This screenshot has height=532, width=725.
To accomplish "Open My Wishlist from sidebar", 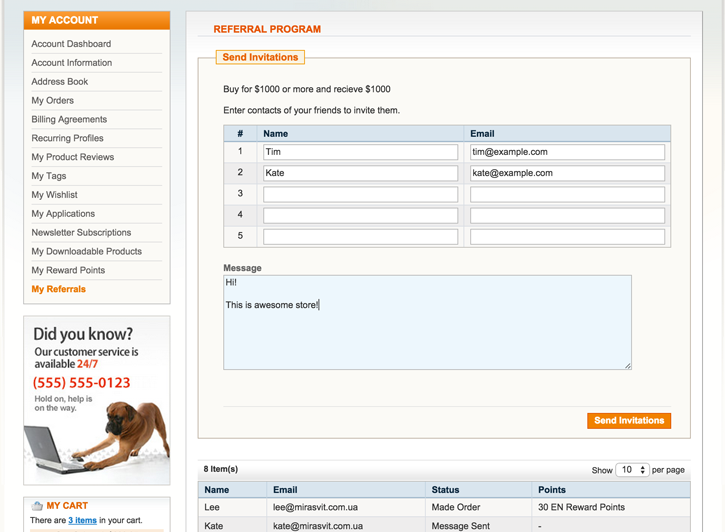I will [54, 195].
